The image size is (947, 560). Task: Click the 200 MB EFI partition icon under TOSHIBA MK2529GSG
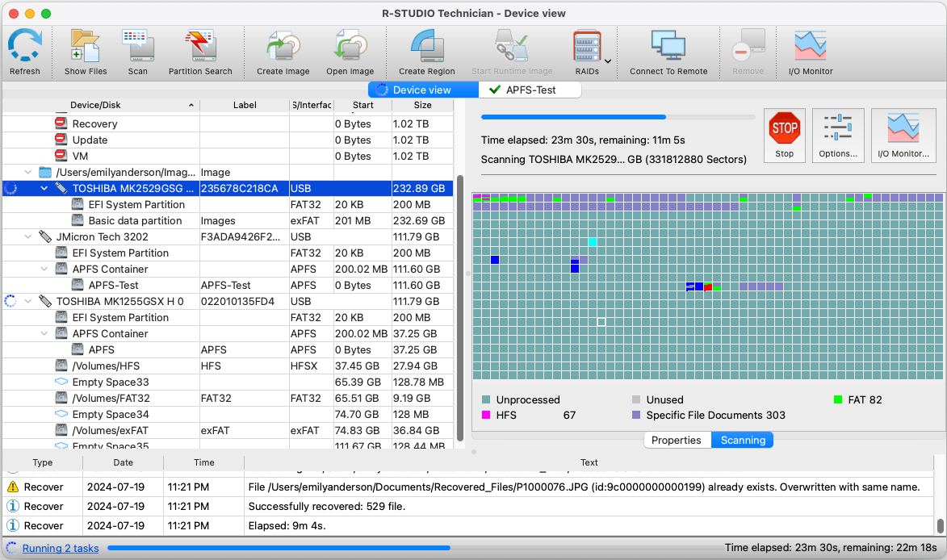click(x=78, y=204)
